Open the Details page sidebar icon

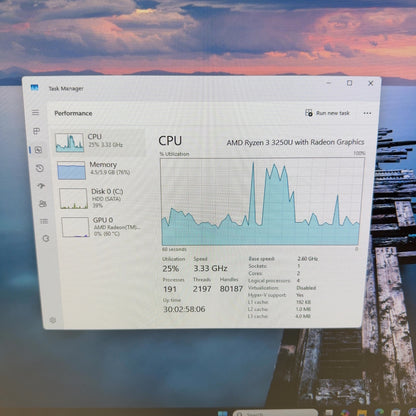[44, 221]
